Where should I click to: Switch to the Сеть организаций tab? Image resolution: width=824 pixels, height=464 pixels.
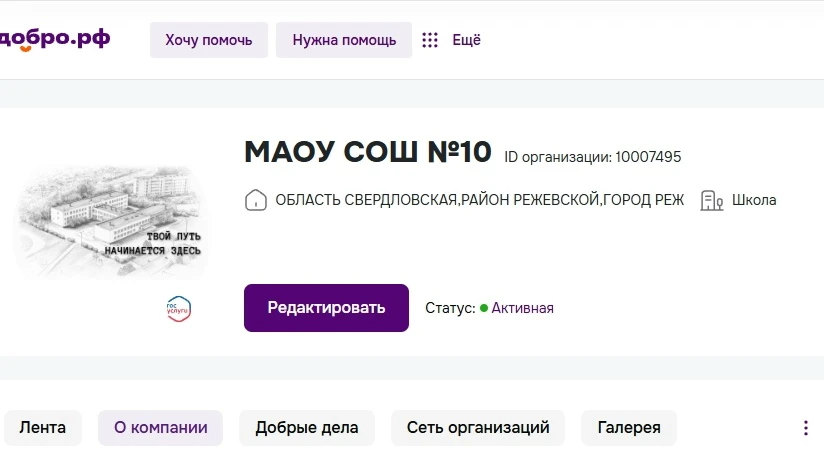[478, 428]
